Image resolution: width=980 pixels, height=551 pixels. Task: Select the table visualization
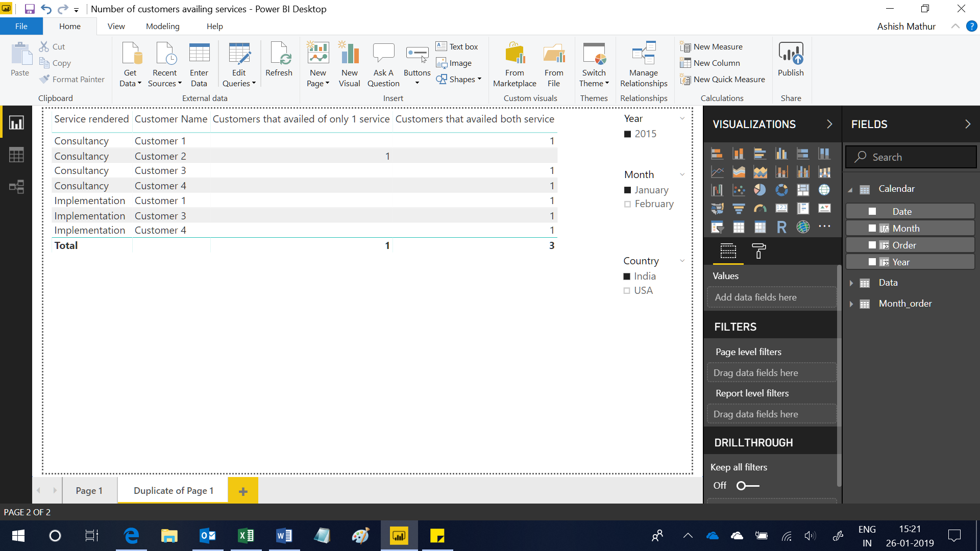[739, 227]
